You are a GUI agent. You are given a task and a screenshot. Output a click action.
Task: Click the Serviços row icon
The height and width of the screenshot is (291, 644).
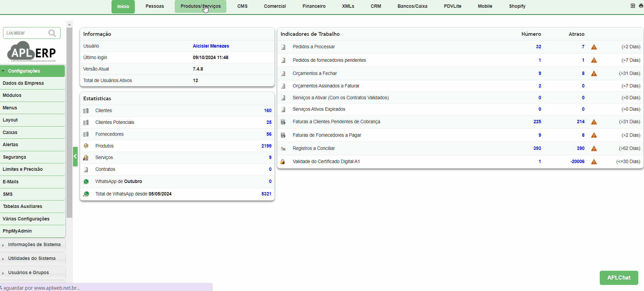pyautogui.click(x=86, y=158)
